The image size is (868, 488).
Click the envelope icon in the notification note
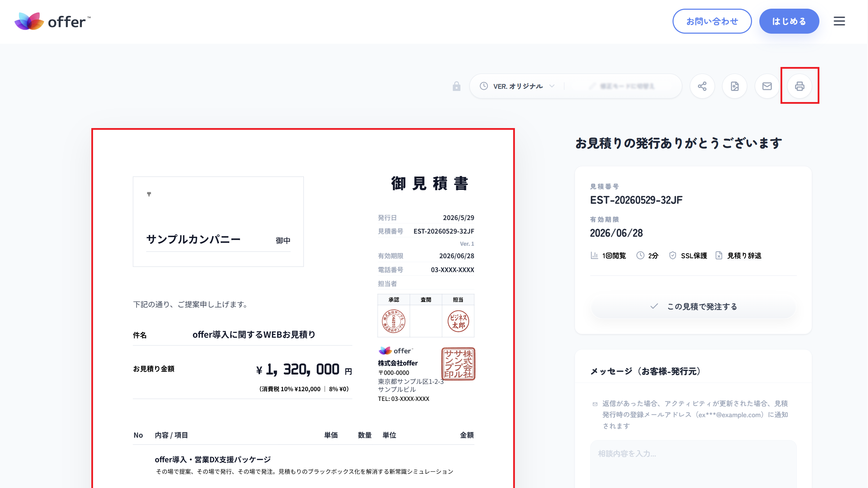595,404
